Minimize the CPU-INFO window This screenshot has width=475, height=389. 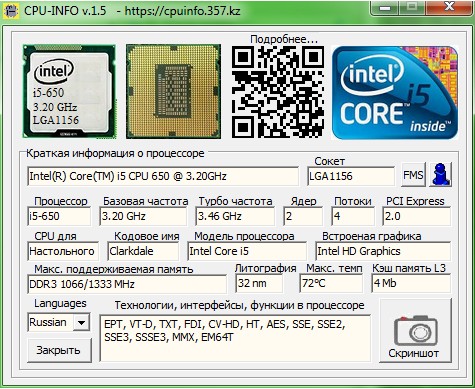(x=385, y=8)
